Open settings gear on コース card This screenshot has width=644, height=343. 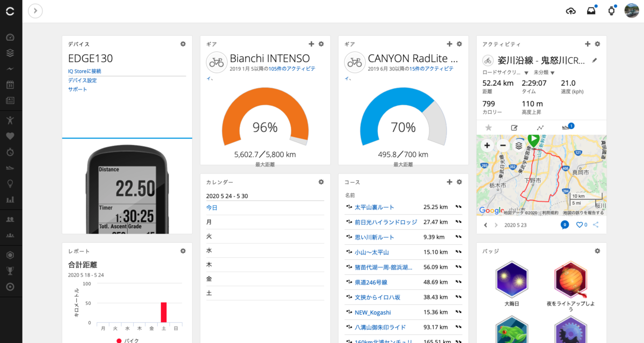459,182
